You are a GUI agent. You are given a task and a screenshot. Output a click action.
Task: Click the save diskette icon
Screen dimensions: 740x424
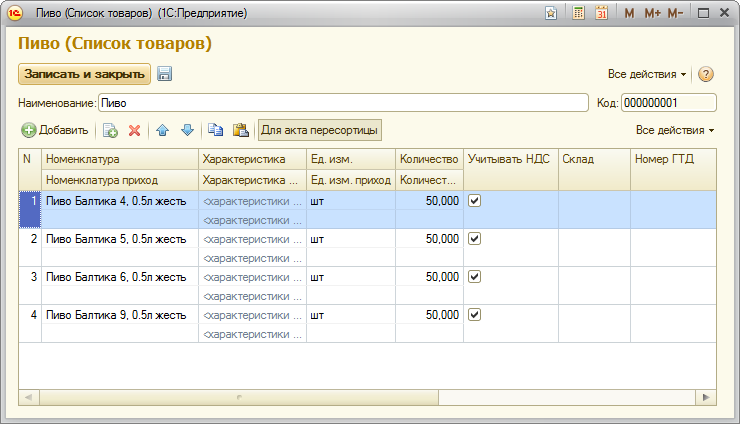tap(164, 74)
